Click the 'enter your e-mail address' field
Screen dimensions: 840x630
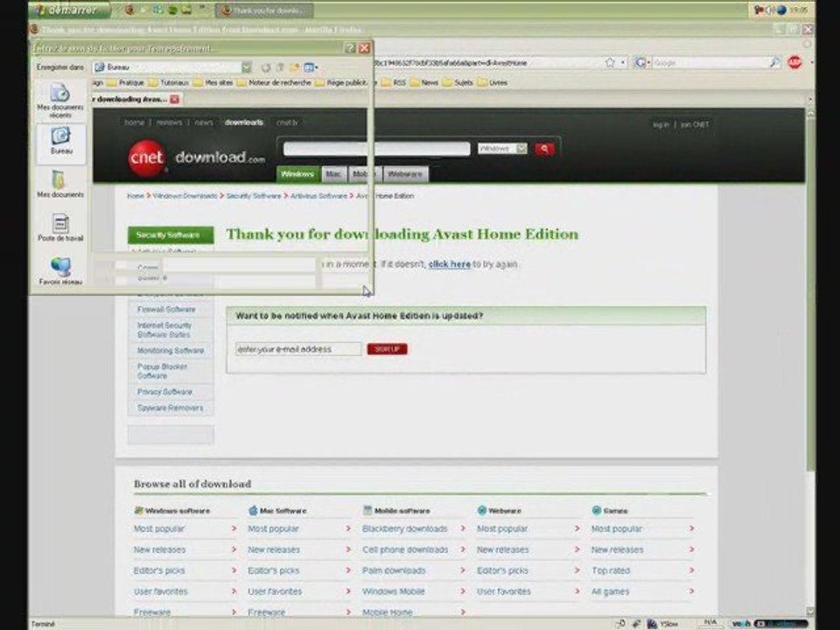[298, 349]
